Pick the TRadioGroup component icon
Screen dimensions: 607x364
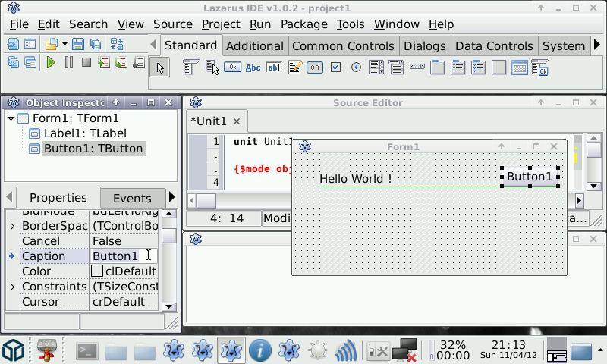(458, 67)
